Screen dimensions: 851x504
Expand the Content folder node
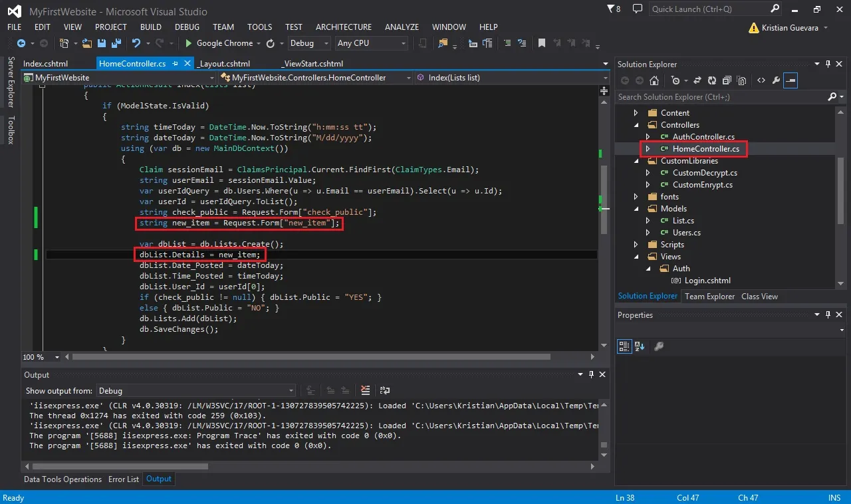pos(636,113)
